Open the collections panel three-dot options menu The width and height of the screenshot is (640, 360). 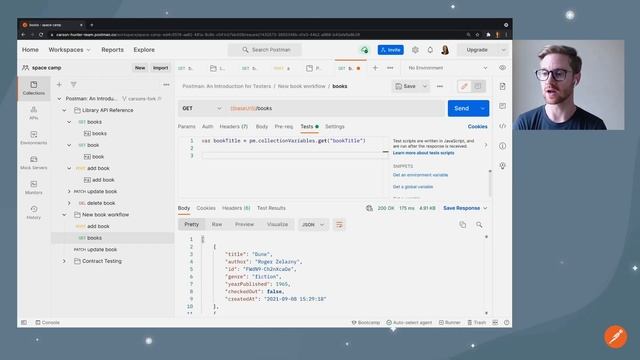point(166,84)
